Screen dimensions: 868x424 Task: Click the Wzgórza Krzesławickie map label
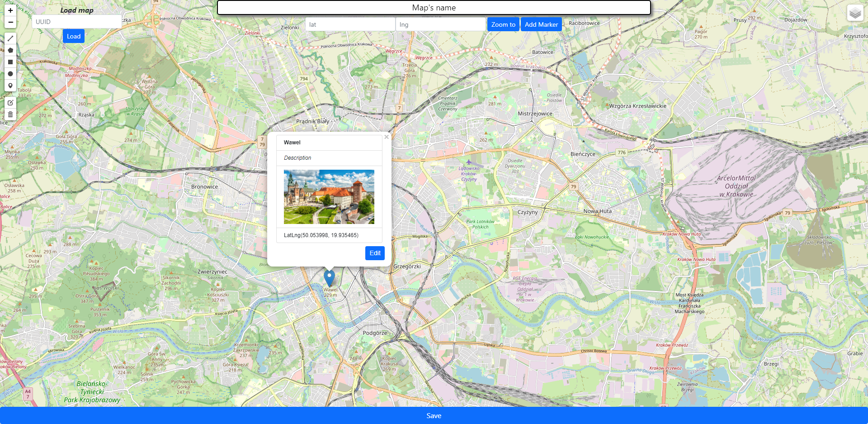637,106
